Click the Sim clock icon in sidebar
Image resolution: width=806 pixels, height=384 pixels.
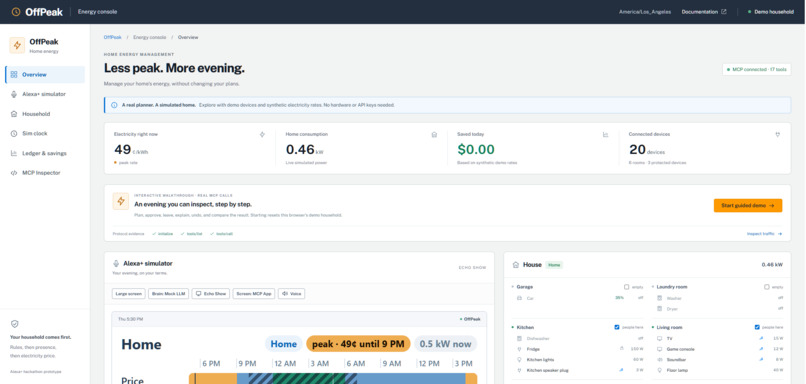click(x=14, y=134)
